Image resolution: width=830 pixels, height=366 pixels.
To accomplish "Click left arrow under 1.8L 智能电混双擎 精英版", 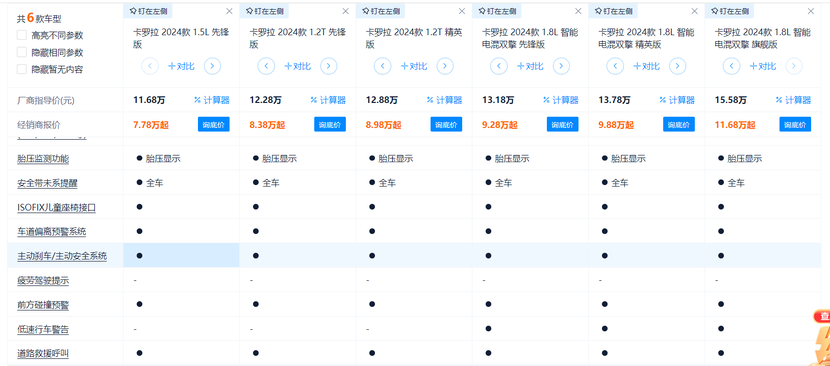I will pyautogui.click(x=615, y=66).
